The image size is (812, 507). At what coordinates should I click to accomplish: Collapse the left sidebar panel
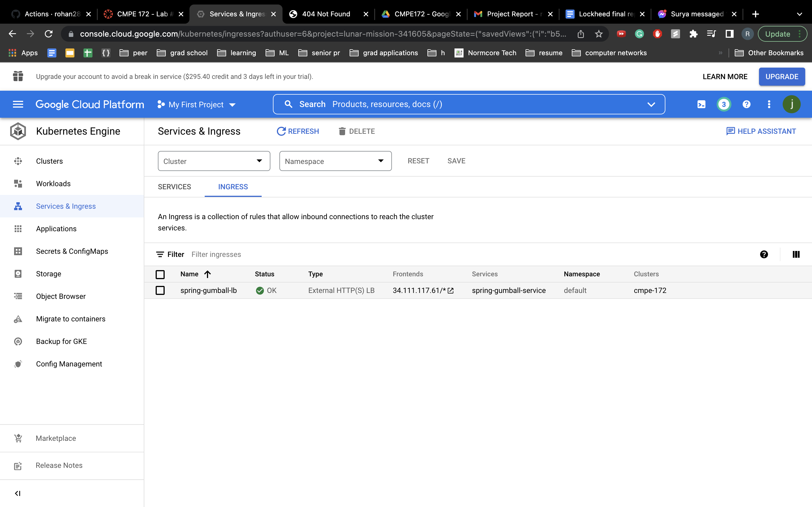pyautogui.click(x=18, y=493)
